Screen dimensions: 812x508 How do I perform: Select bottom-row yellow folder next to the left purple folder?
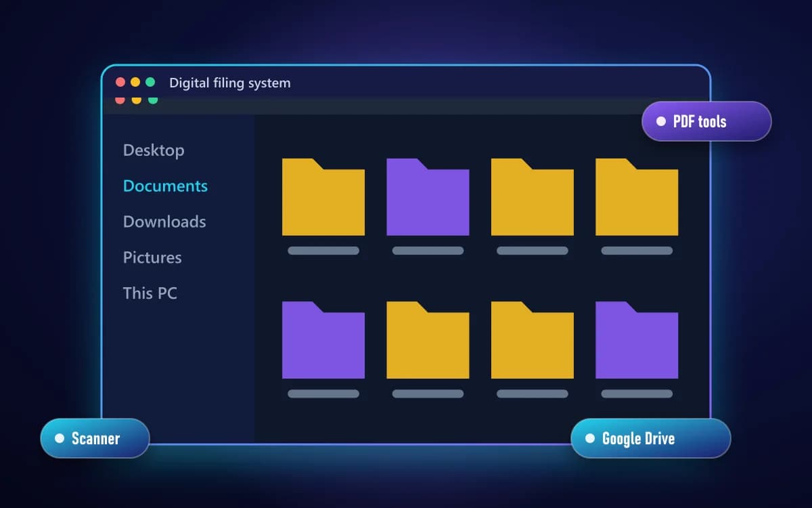428,340
